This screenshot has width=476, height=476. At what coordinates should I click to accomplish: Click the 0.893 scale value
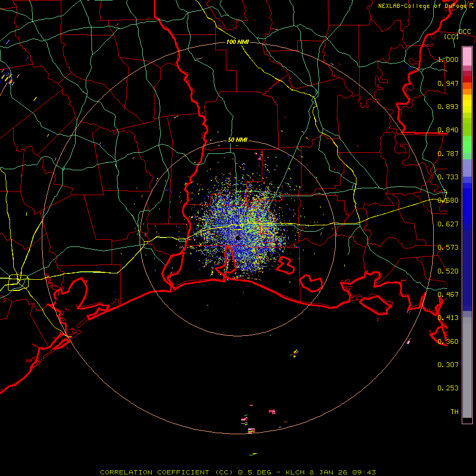pyautogui.click(x=448, y=106)
